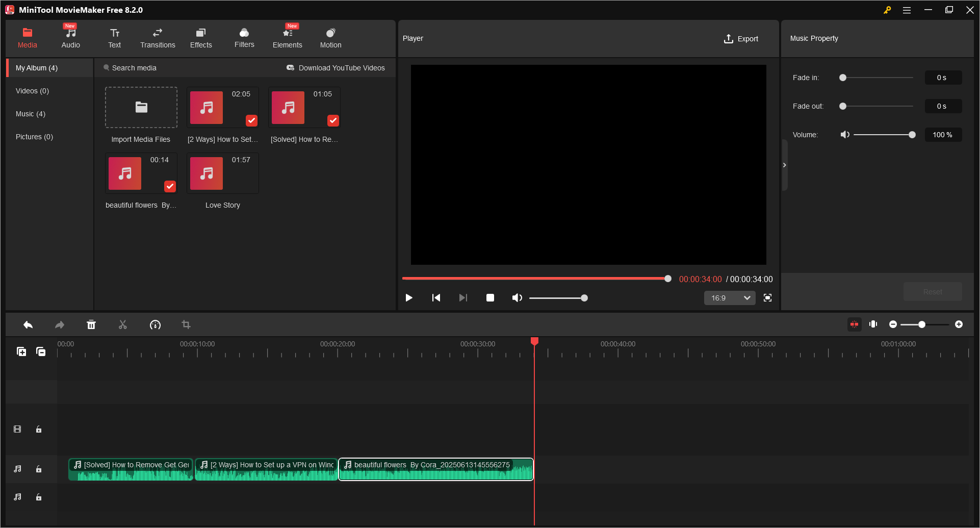Toggle checkmark on the 01:05 music clip
The image size is (980, 528).
pyautogui.click(x=333, y=120)
